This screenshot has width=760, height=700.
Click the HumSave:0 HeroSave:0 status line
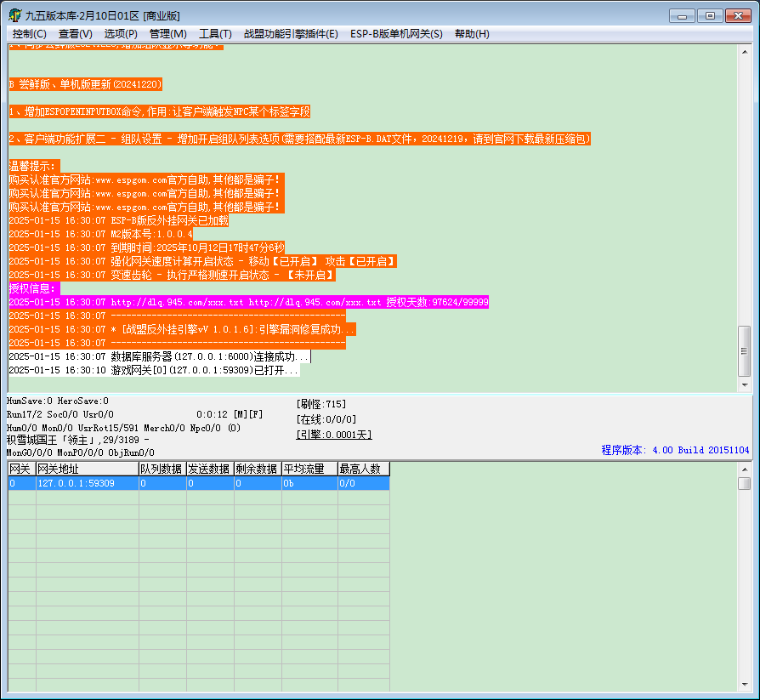pos(57,401)
